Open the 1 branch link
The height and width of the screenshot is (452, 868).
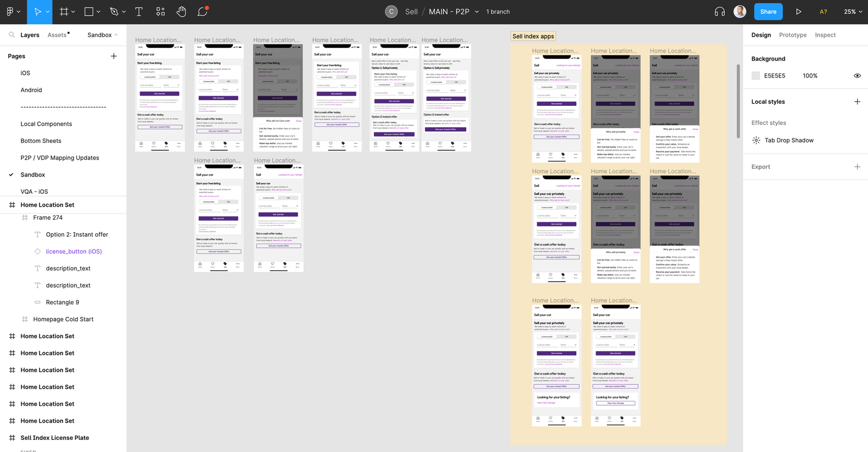tap(498, 12)
